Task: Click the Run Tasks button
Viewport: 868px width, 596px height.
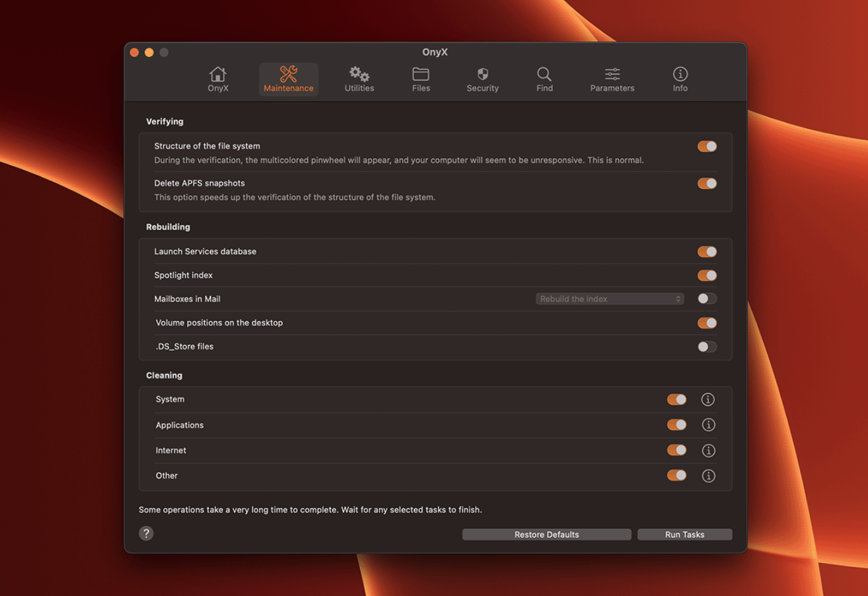Action: tap(684, 535)
